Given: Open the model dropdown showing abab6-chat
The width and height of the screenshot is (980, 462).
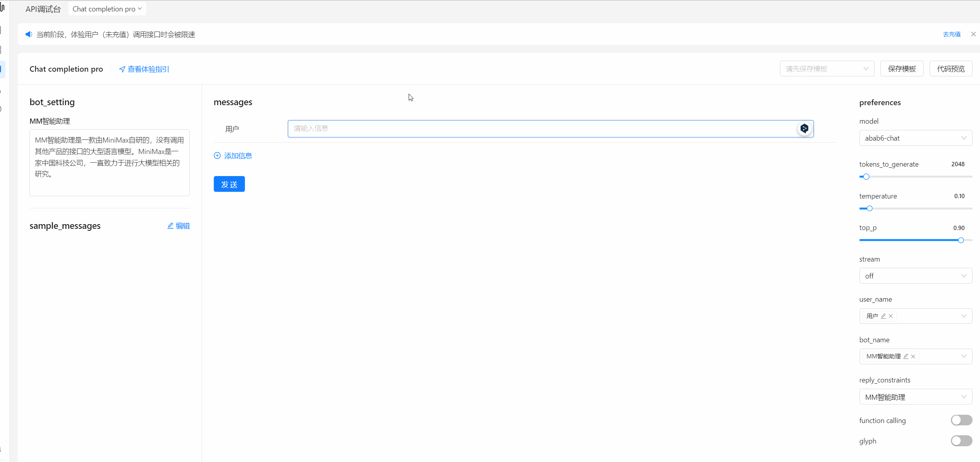Looking at the screenshot, I should (x=915, y=138).
